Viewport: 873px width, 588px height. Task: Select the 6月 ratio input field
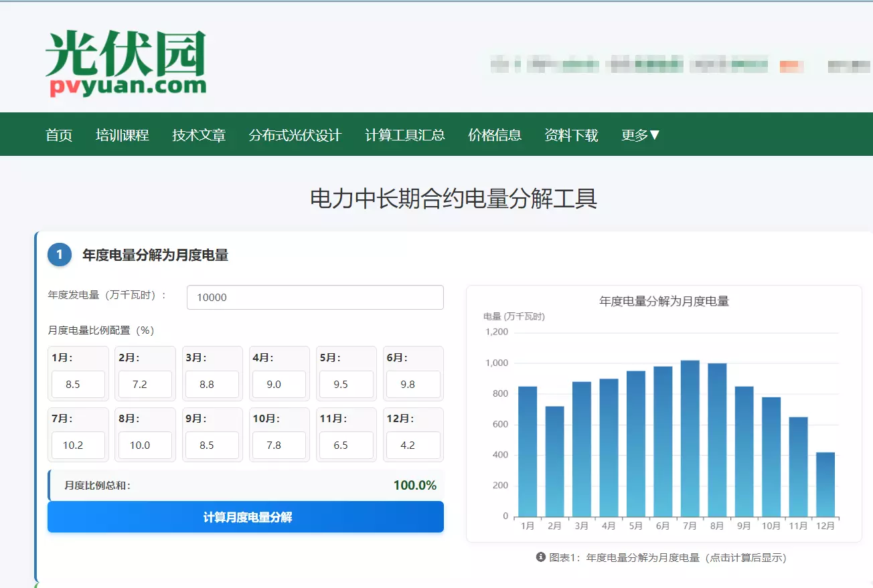pyautogui.click(x=413, y=385)
